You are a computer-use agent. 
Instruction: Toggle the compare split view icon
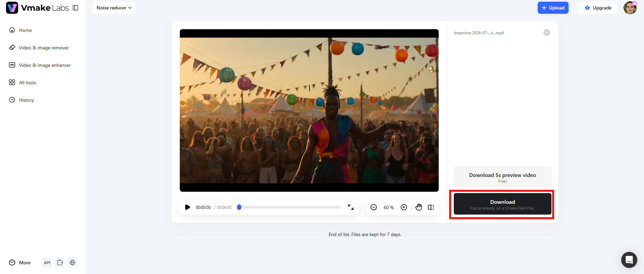tap(431, 207)
